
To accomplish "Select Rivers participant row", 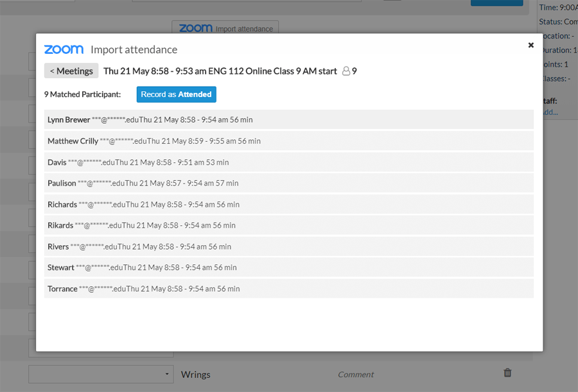I will pyautogui.click(x=288, y=246).
